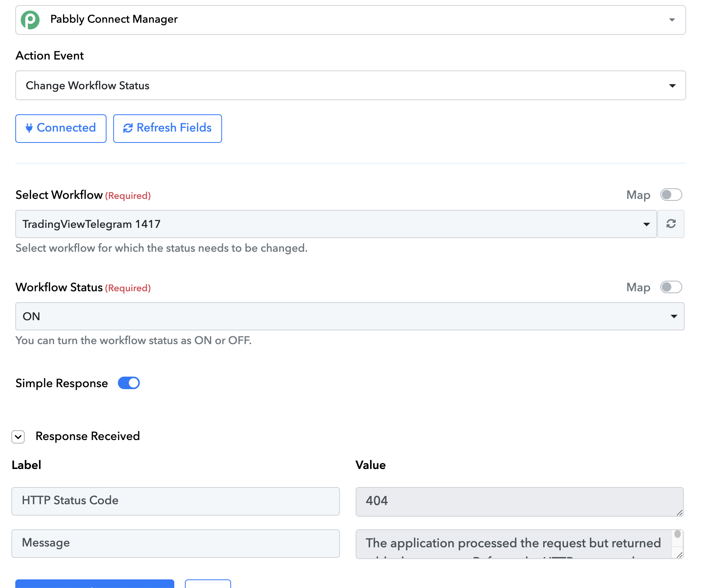Click the HTTP Status Code label field

175,501
